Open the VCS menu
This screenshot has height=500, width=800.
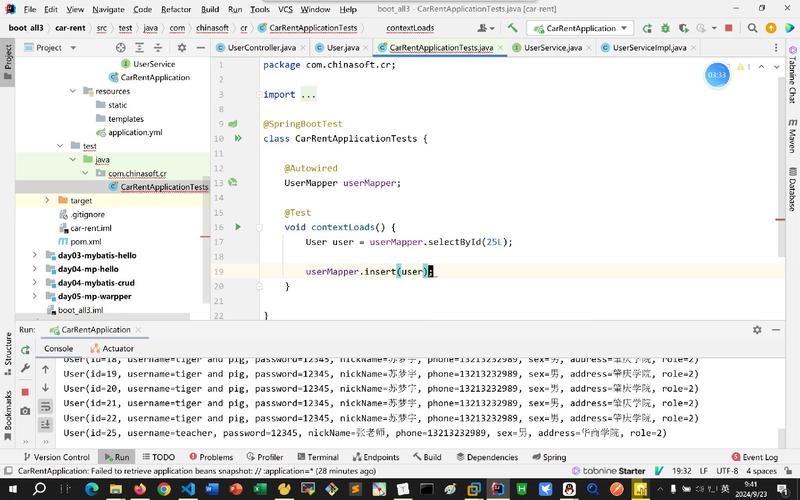pyautogui.click(x=285, y=9)
